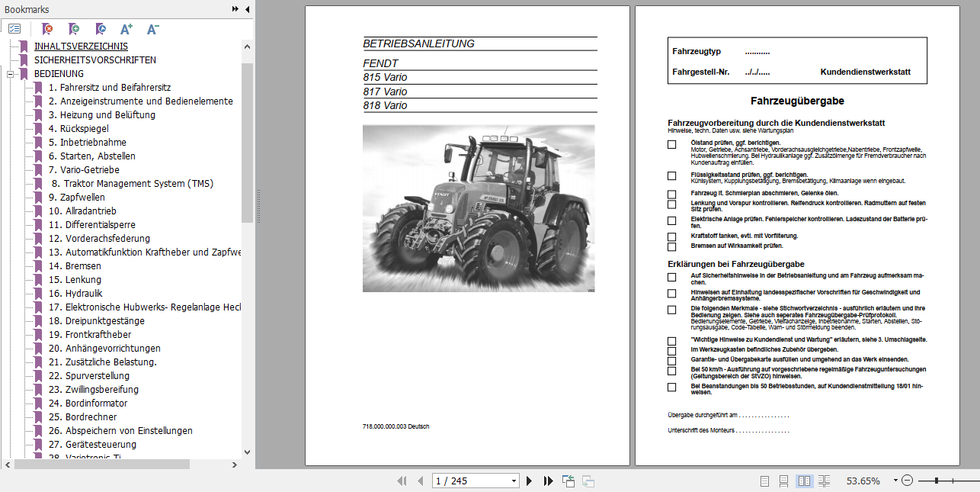
Task: Open '19. Frontkraftheber' bookmark
Action: [x=90, y=335]
